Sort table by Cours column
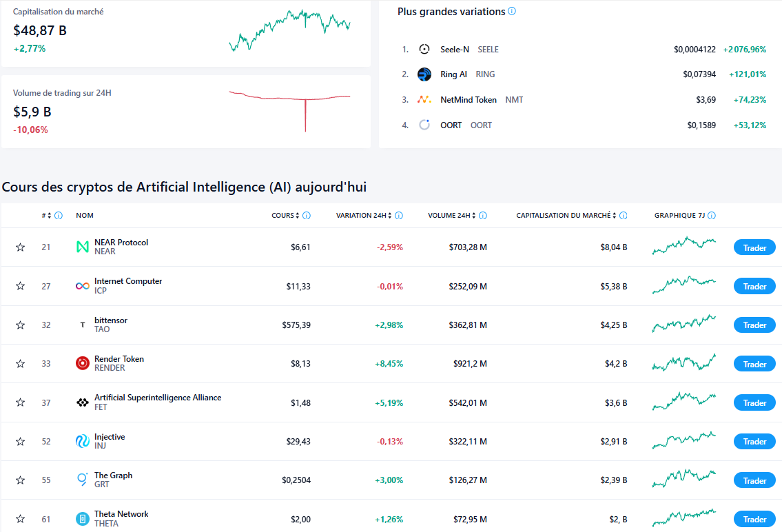Viewport: 782px width, 532px height. point(282,216)
